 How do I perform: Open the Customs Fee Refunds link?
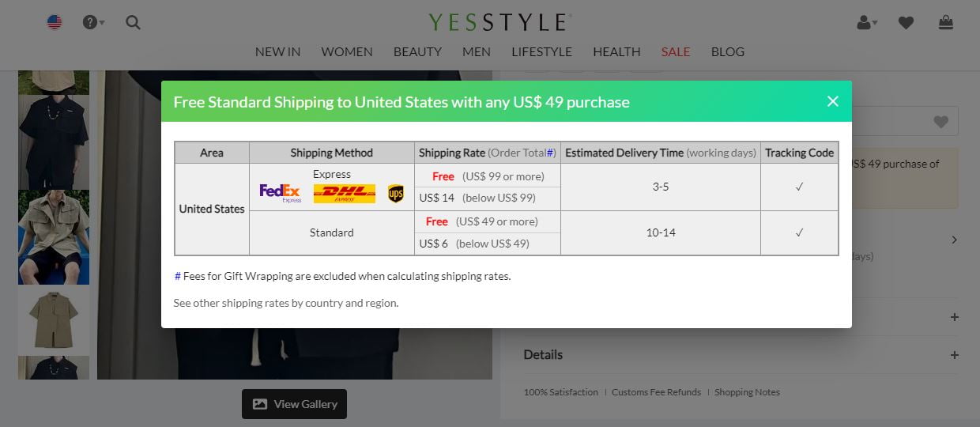click(656, 392)
